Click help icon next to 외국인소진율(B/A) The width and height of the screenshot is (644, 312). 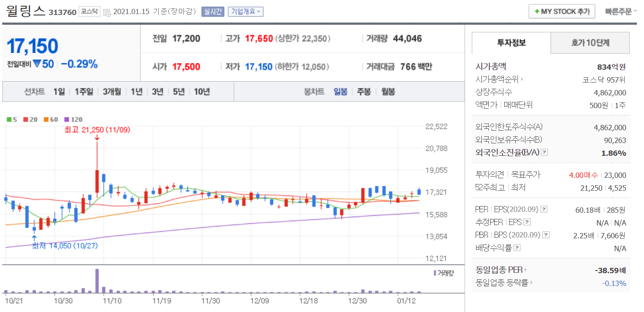pos(544,153)
